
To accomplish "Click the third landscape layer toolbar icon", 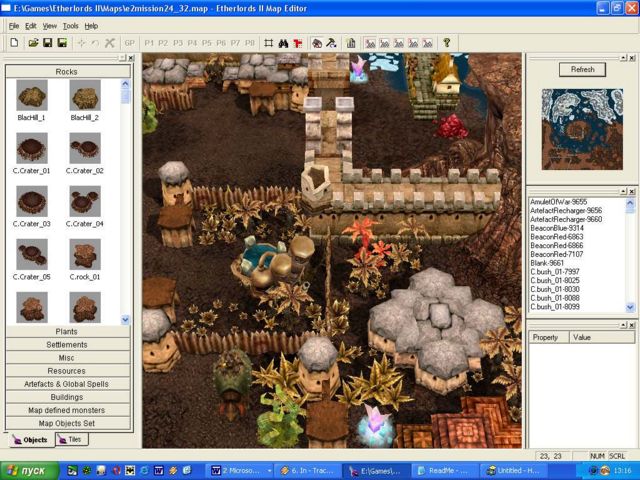I will 399,43.
